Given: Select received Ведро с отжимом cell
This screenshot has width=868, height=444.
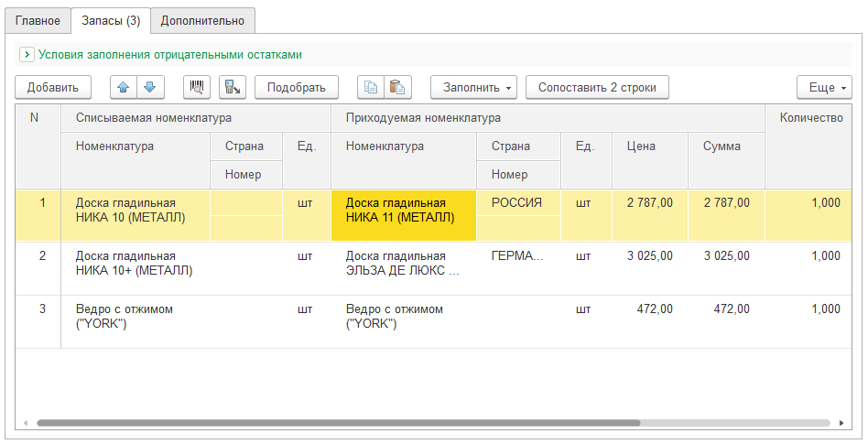Looking at the screenshot, I should coord(404,321).
